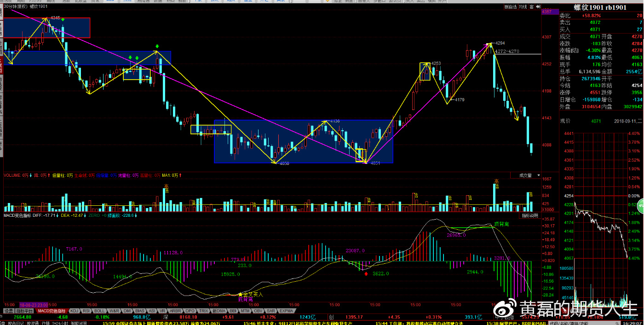The width and height of the screenshot is (644, 325).
Task: Click the 指标说明 button in the MACD panel
Action: (529, 215)
